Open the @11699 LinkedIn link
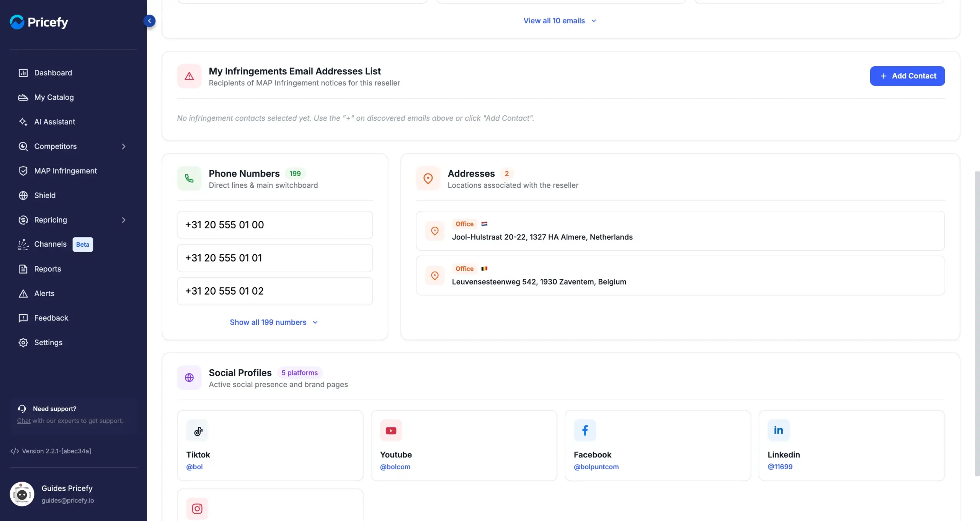Viewport: 980px width, 521px height. [780, 467]
